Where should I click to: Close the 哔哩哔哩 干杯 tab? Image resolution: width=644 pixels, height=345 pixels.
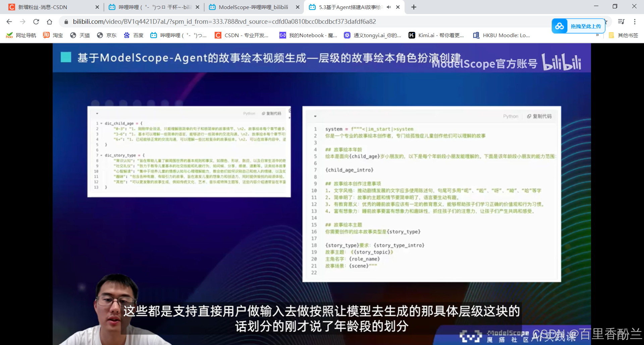tap(198, 7)
